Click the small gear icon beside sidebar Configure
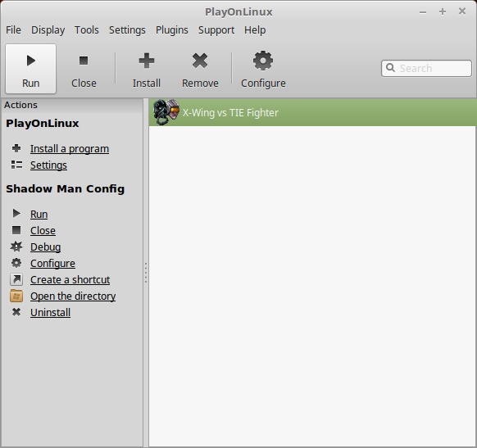This screenshot has height=448, width=477. (x=16, y=263)
